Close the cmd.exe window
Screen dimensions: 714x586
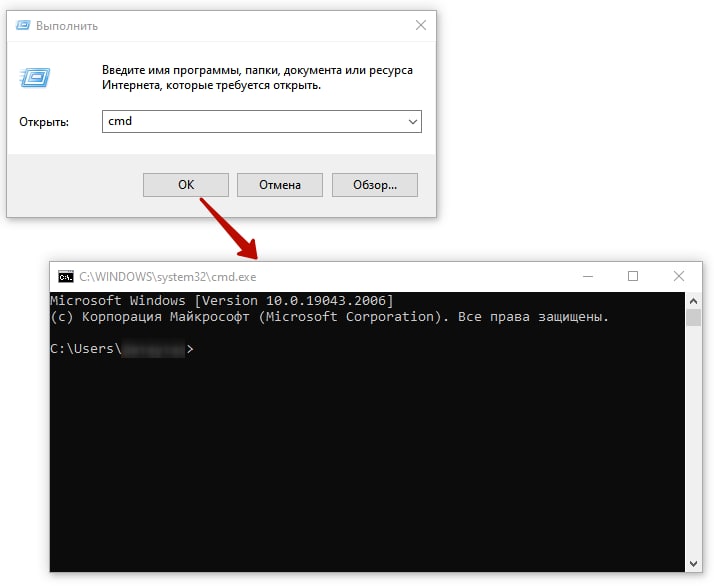click(x=679, y=276)
